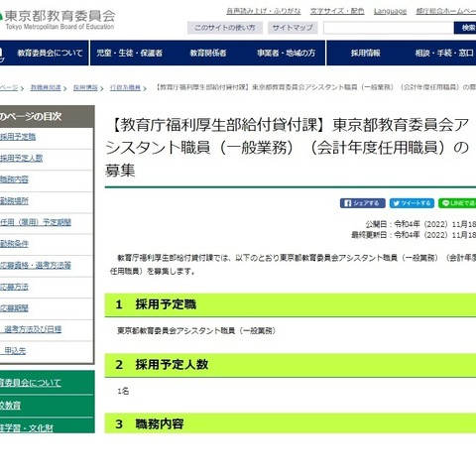This screenshot has height=476, width=476.
Task: Jump to 応募資格・選考方法等 in contents
Action: click(36, 265)
